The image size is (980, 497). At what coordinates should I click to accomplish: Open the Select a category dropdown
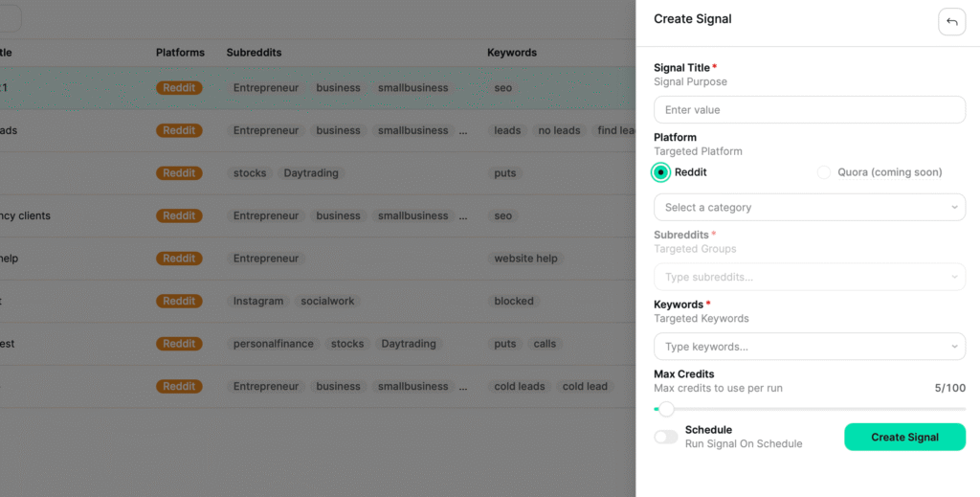point(809,207)
